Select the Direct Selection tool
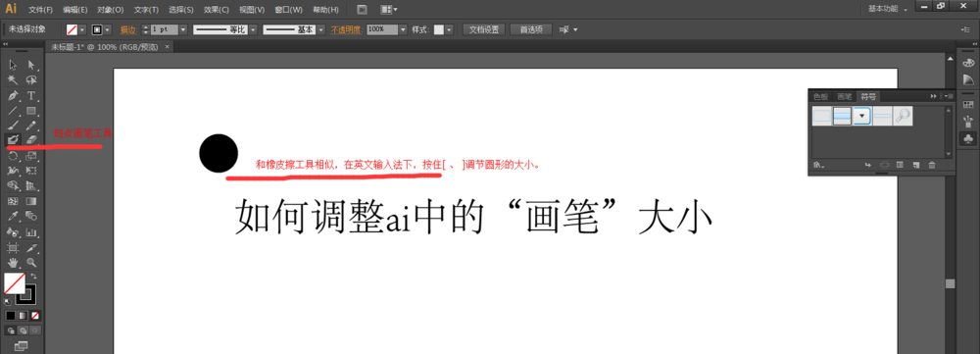 [x=31, y=65]
